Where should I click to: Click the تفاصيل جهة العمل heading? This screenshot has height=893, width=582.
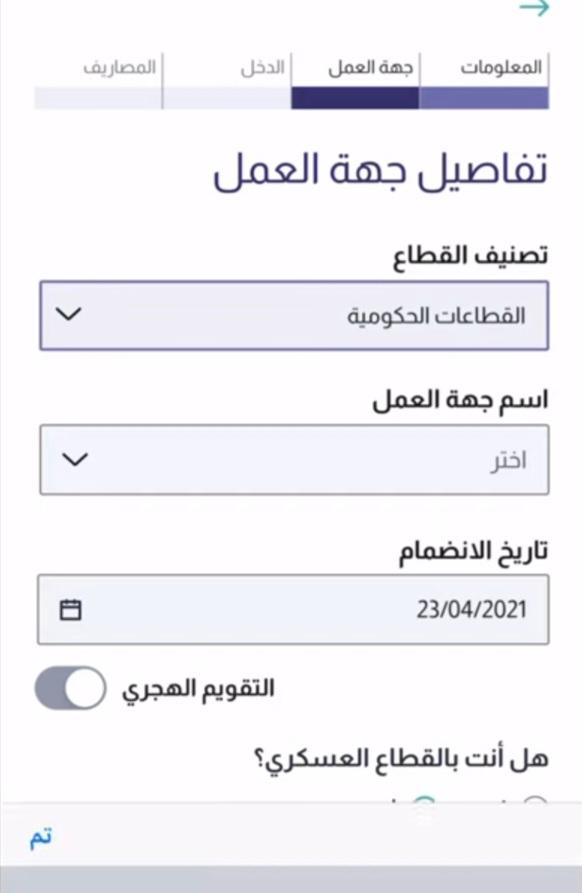[x=380, y=171]
